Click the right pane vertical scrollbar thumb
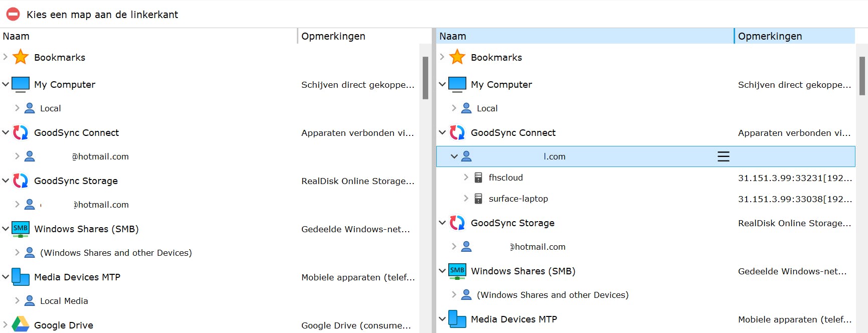The image size is (868, 333). pos(862,76)
